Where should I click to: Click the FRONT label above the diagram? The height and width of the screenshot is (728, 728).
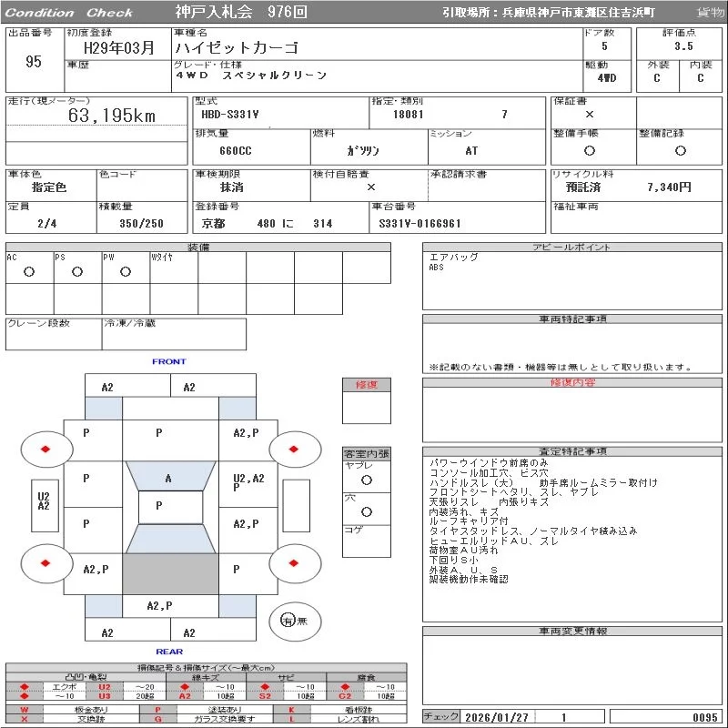click(x=169, y=361)
